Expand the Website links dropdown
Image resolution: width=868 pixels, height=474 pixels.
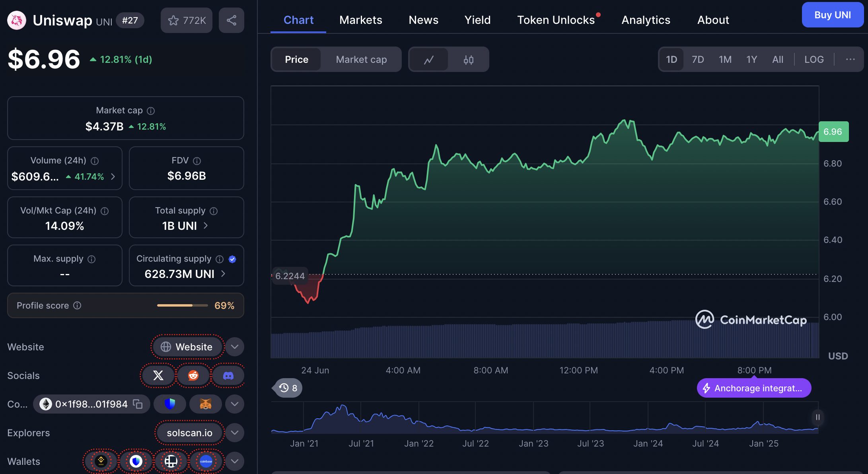[235, 347]
